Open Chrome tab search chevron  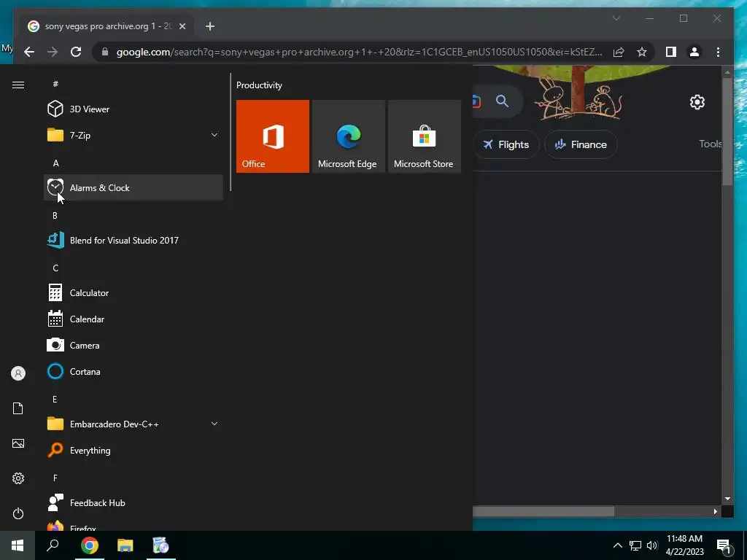point(616,18)
